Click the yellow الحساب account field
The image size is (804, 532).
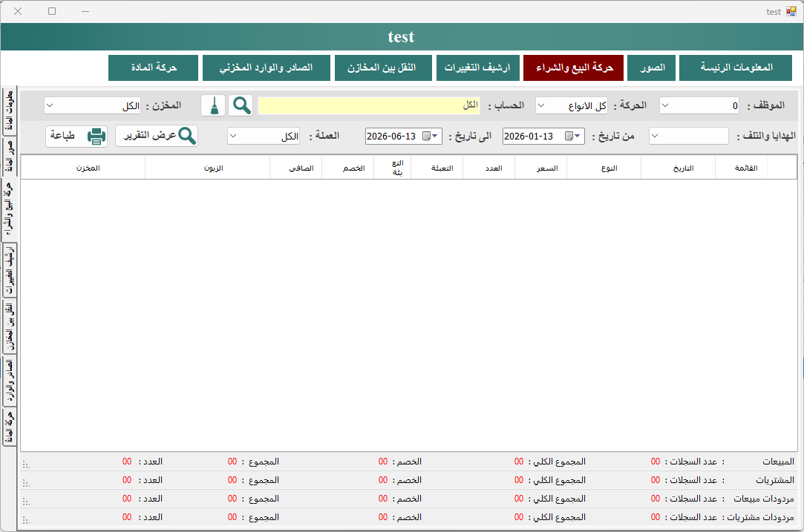click(369, 105)
